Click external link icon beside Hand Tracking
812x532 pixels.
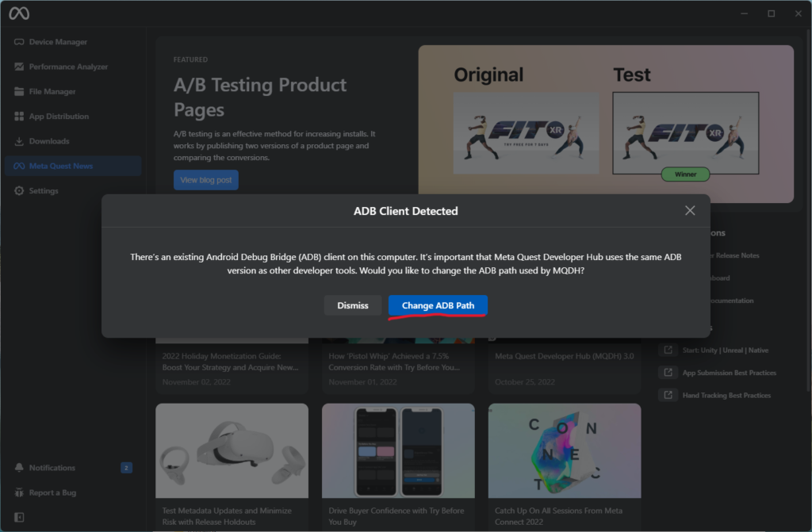[x=668, y=396]
